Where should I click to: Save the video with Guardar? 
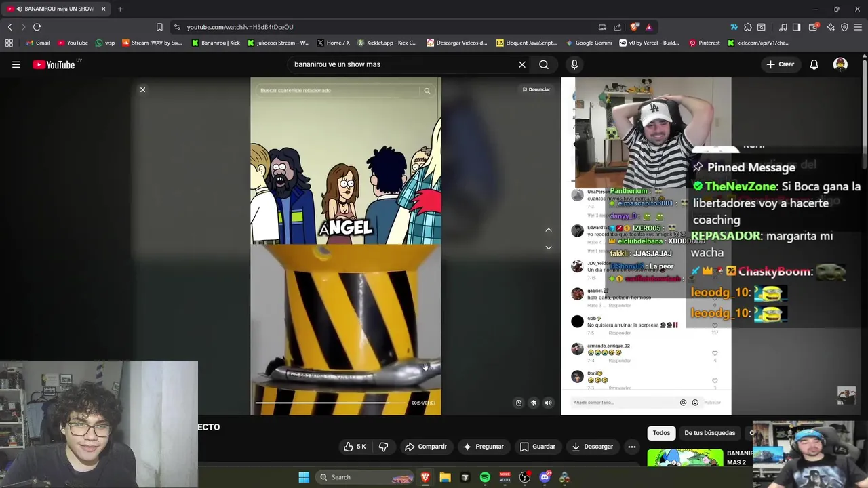click(x=538, y=447)
